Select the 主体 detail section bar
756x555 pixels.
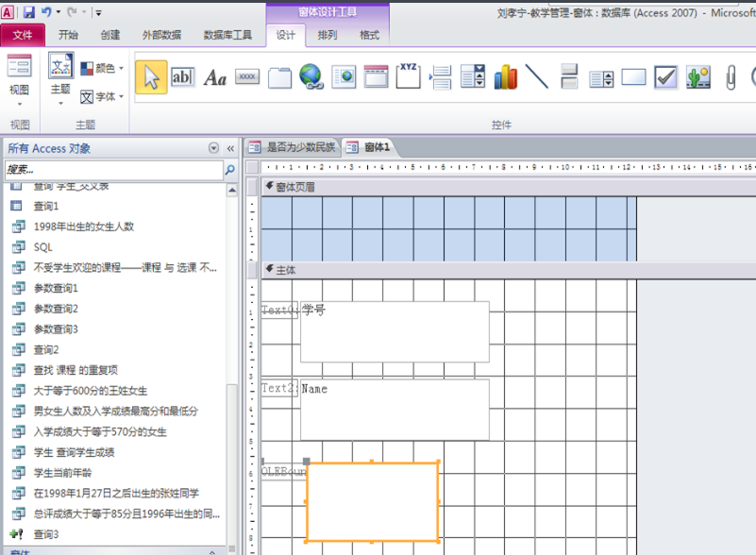508,270
